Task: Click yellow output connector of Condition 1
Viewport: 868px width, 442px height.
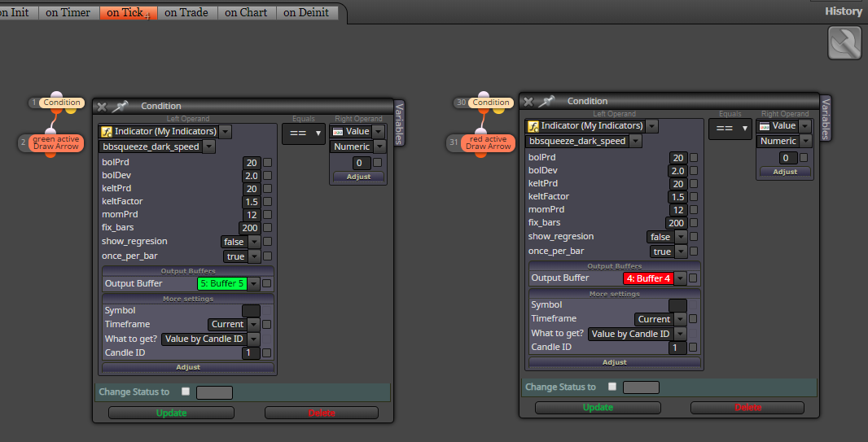Action: click(71, 110)
